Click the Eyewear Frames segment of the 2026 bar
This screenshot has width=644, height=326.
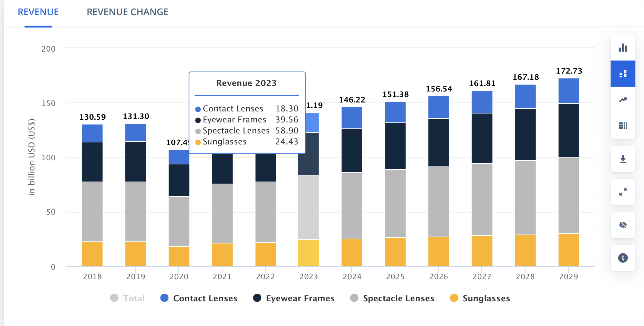[x=439, y=143]
